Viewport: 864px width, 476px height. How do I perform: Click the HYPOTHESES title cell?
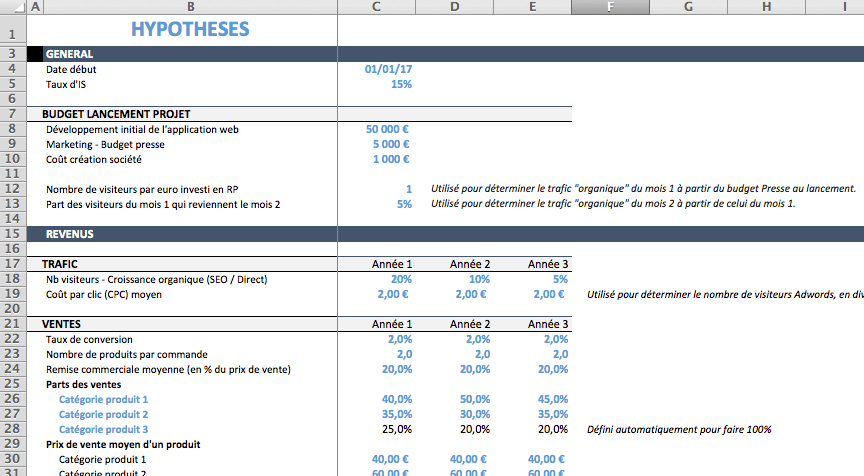(x=190, y=30)
